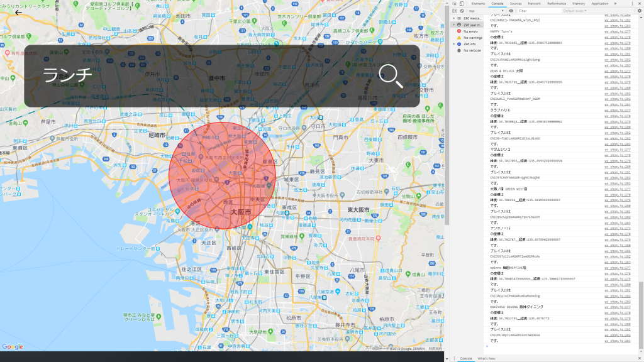Open source link beside 'DEAN & DELUCA 大阪' log
Image resolution: width=644 pixels, height=362 pixels.
pyautogui.click(x=618, y=71)
